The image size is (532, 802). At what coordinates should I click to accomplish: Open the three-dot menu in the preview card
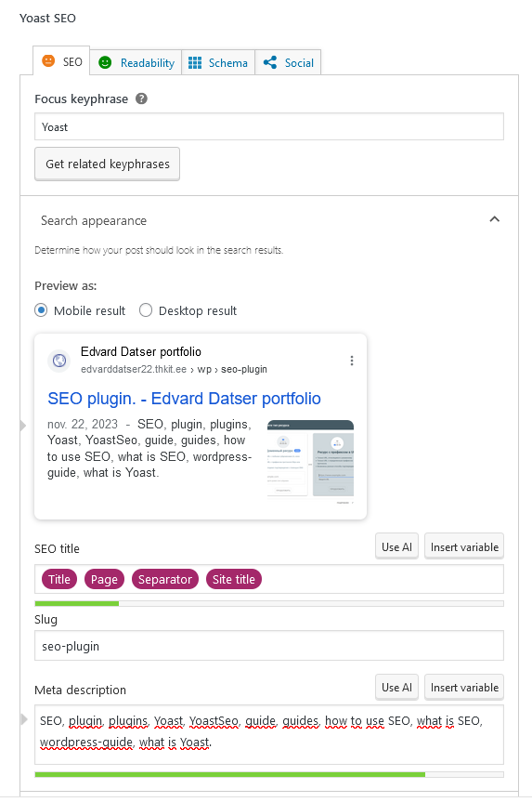(352, 361)
